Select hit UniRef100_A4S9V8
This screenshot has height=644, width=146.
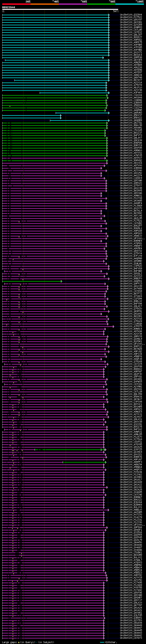click(x=131, y=98)
